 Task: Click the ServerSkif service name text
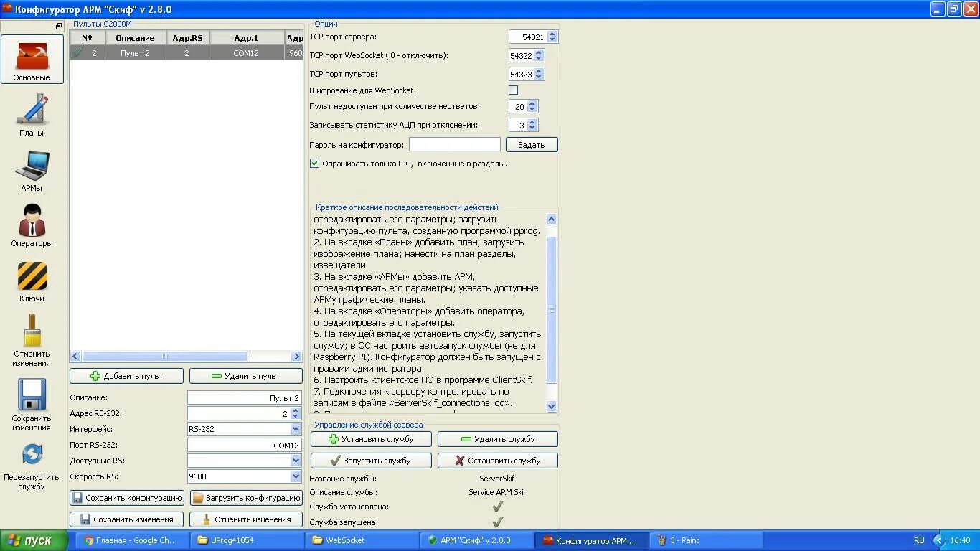[496, 479]
